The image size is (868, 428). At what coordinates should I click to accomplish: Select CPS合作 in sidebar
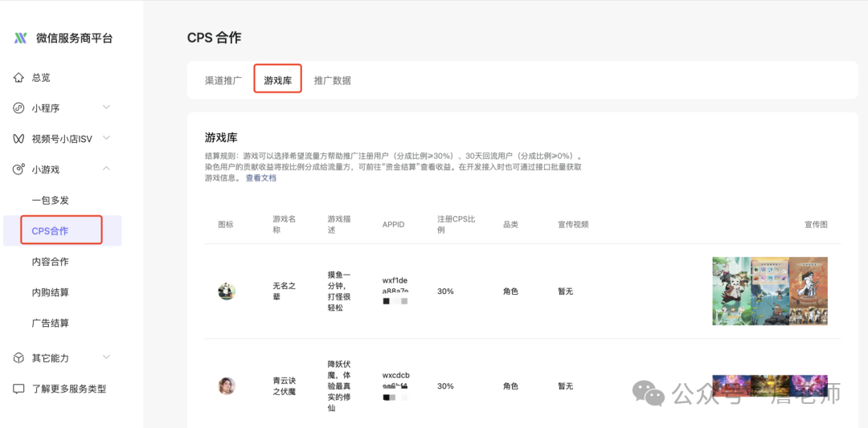coord(62,230)
